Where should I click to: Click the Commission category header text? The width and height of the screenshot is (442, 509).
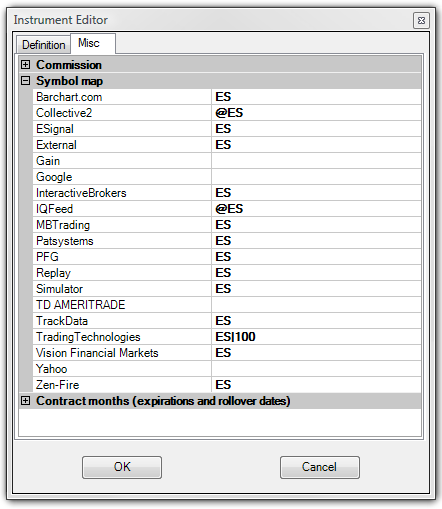click(x=69, y=65)
